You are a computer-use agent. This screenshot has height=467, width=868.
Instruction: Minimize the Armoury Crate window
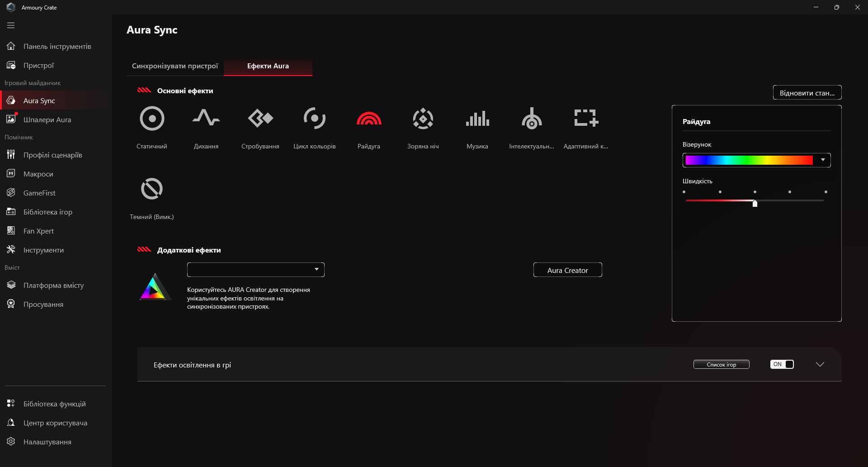click(x=816, y=7)
